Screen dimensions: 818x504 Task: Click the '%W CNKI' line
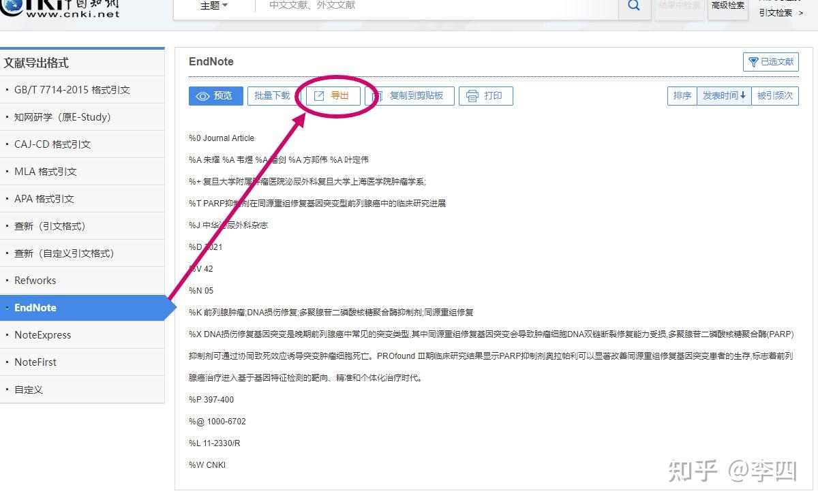pyautogui.click(x=207, y=465)
